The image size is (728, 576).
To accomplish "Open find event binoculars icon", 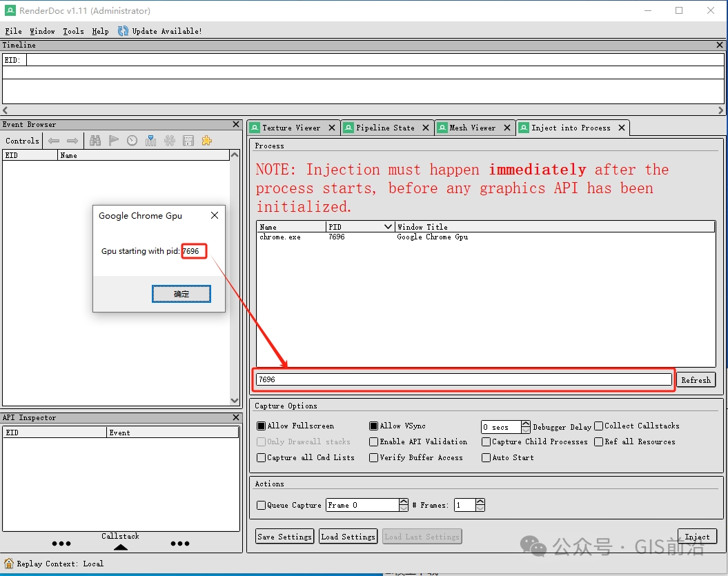I will (95, 141).
